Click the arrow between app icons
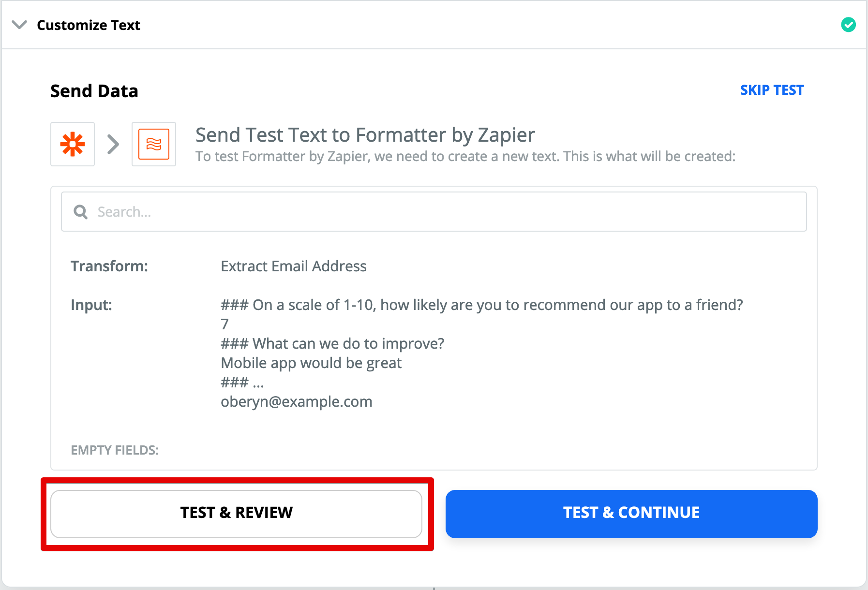 pyautogui.click(x=113, y=144)
